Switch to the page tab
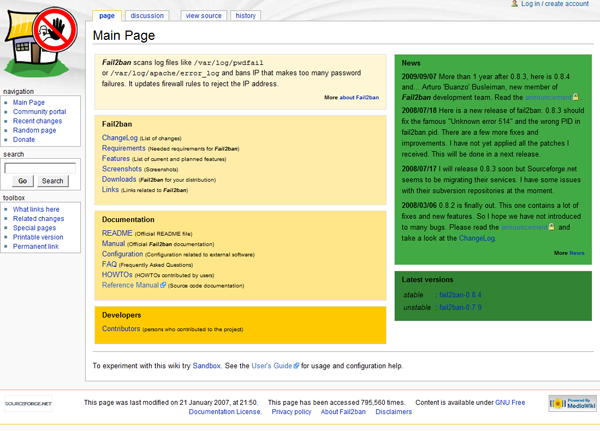This screenshot has height=431, width=600. click(107, 16)
